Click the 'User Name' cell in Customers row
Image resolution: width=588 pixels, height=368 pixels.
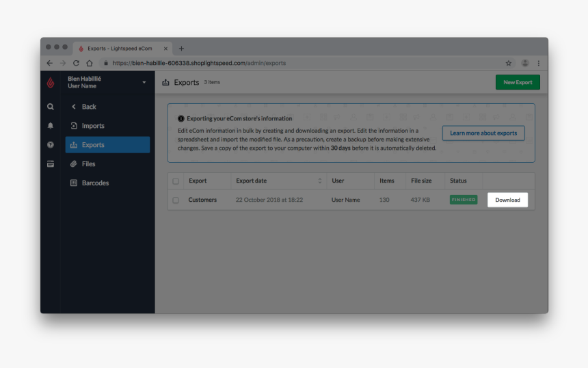pos(345,200)
